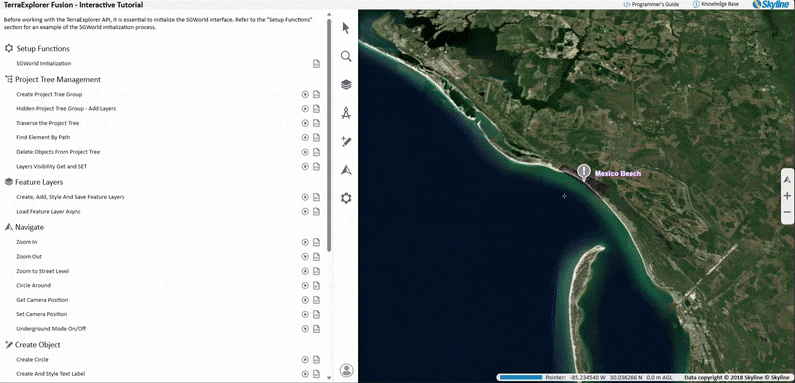Image resolution: width=795 pixels, height=383 pixels.
Task: Run Layers Visibility Get and SET example
Action: coord(305,166)
